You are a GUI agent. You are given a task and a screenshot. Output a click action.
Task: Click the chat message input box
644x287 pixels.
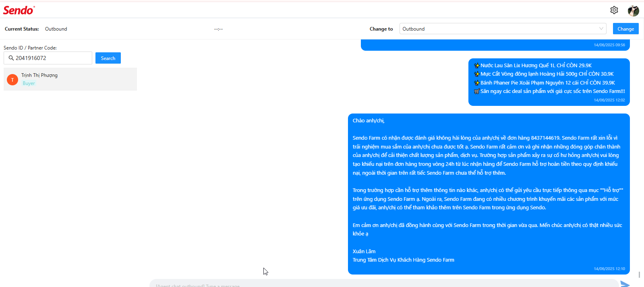pyautogui.click(x=384, y=284)
